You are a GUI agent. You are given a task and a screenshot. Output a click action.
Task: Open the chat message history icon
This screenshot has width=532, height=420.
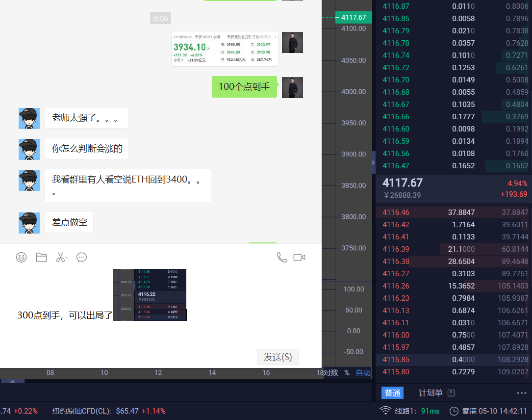pos(81,257)
